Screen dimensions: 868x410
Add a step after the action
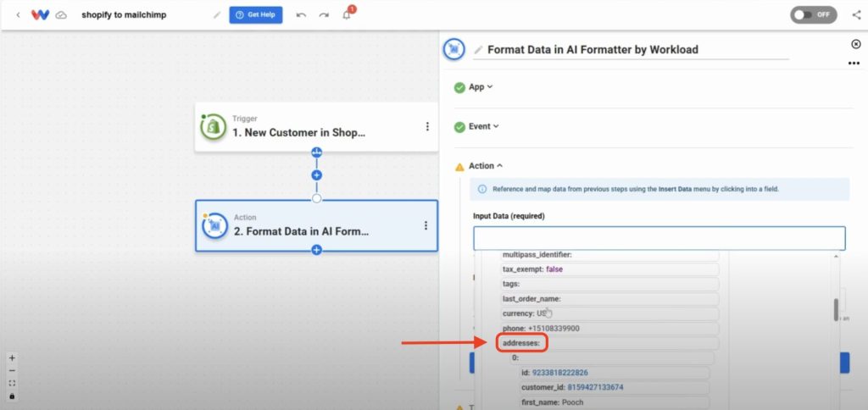[317, 250]
